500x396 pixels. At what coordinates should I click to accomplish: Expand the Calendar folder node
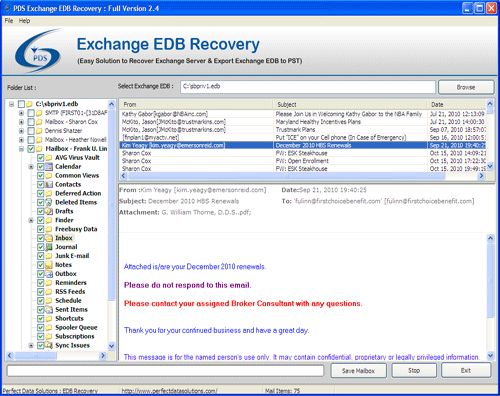tap(31, 167)
